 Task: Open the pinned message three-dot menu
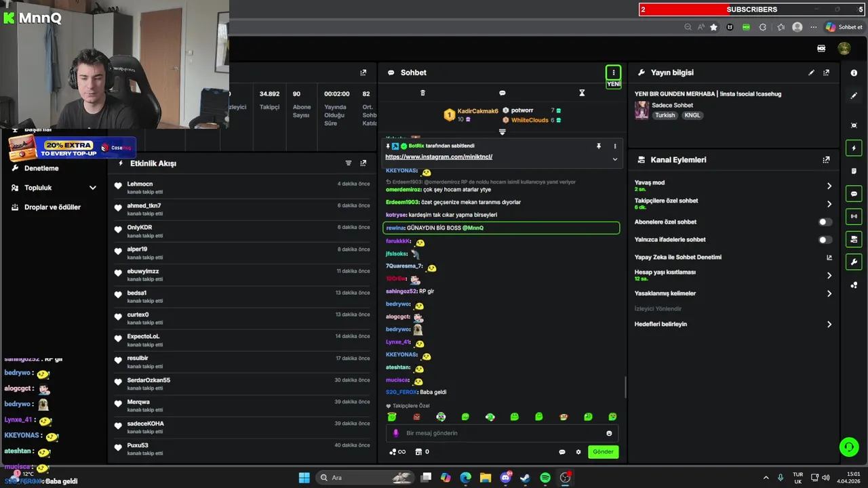[615, 146]
